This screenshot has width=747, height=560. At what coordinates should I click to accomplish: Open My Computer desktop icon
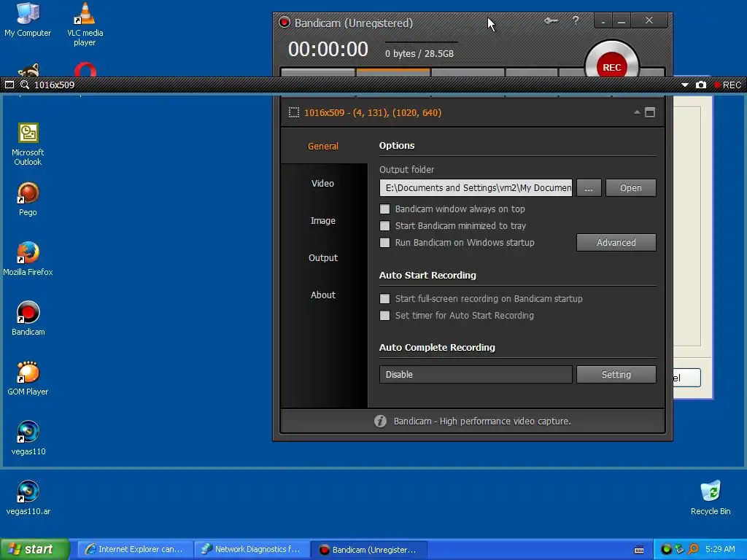[x=28, y=20]
